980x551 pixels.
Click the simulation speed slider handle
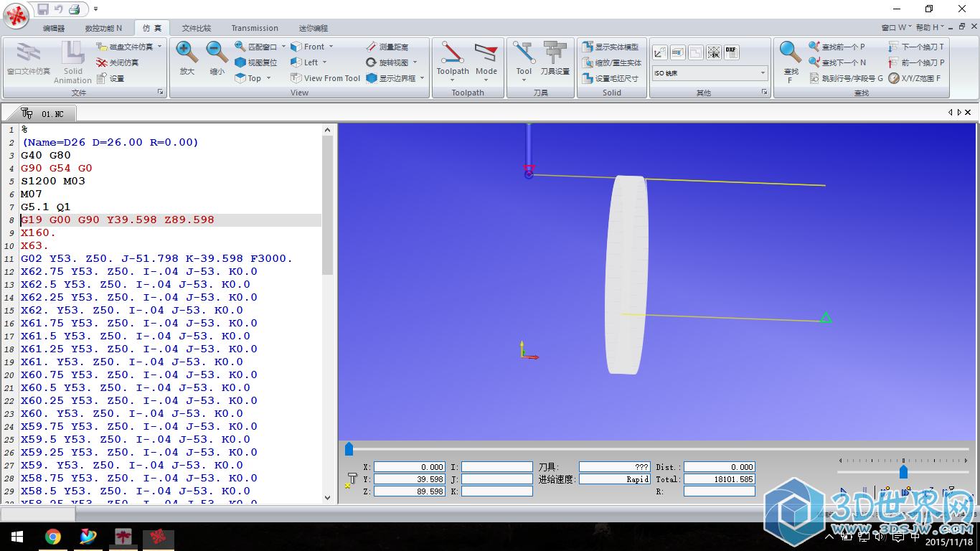coord(903,471)
